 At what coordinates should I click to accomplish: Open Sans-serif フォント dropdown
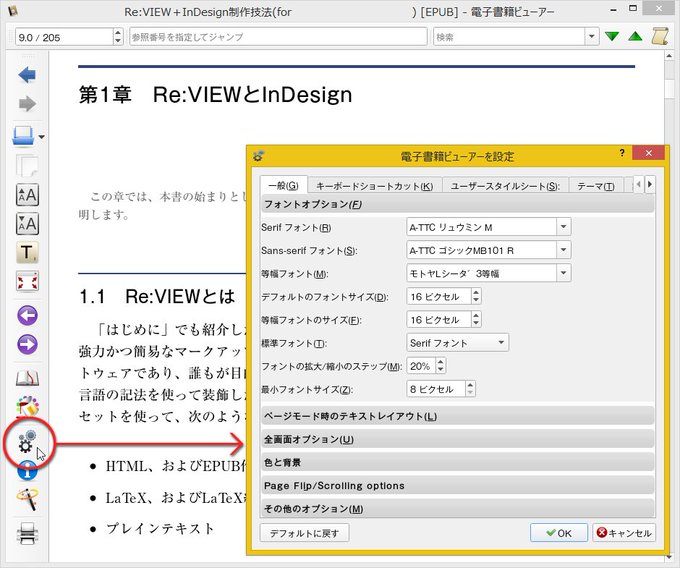coord(563,250)
